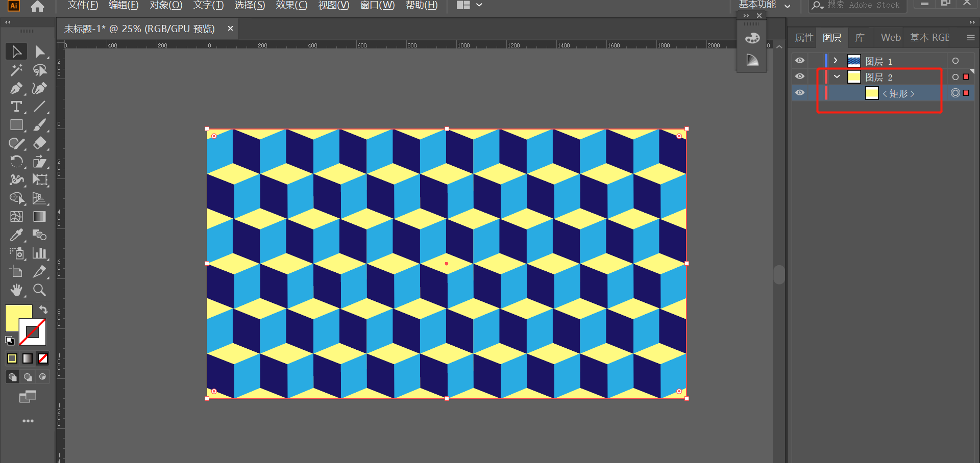Select the Hand tool
Viewport: 980px width, 463px height.
pyautogui.click(x=16, y=290)
